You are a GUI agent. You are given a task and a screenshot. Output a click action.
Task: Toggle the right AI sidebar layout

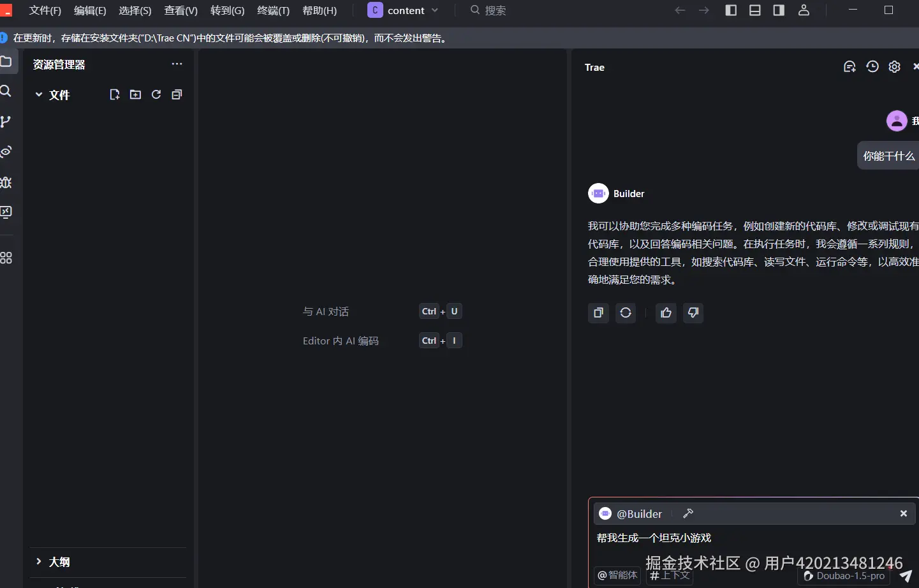coord(779,10)
